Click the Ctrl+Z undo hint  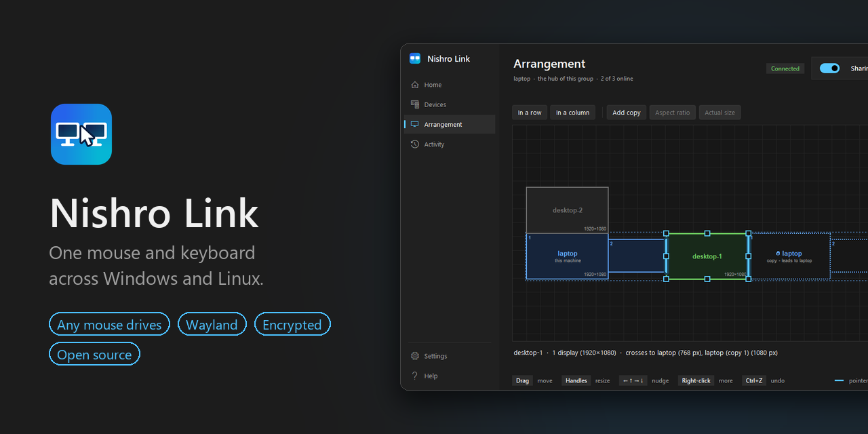pyautogui.click(x=754, y=380)
